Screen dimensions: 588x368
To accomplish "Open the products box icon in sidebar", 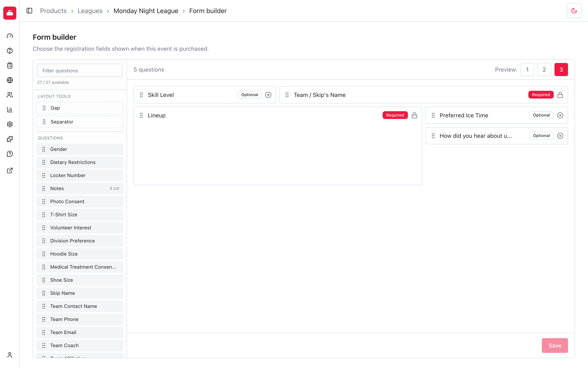I will click(x=10, y=51).
